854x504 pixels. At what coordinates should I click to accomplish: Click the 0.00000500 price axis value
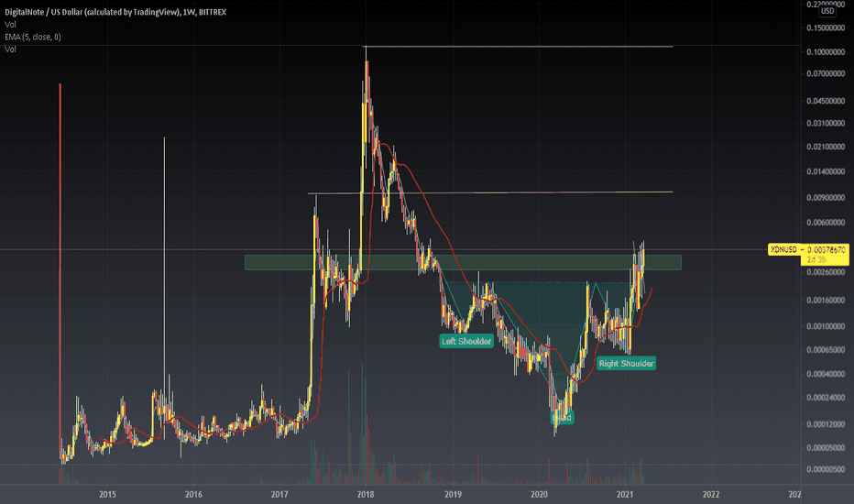pos(826,469)
